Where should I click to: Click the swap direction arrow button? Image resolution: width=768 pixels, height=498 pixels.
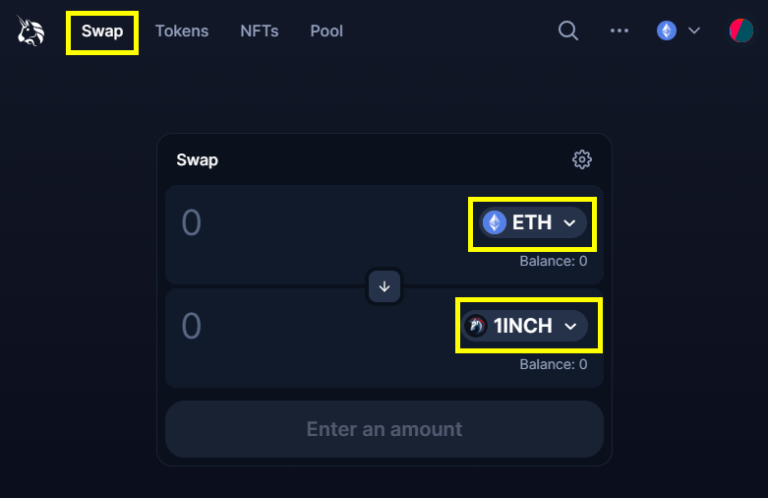384,287
